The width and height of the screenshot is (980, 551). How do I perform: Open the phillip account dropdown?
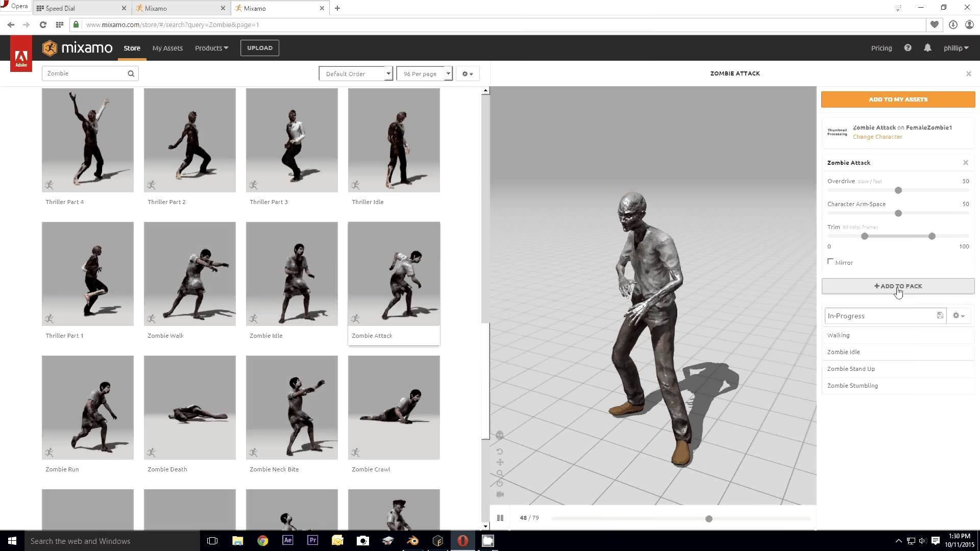(x=956, y=48)
